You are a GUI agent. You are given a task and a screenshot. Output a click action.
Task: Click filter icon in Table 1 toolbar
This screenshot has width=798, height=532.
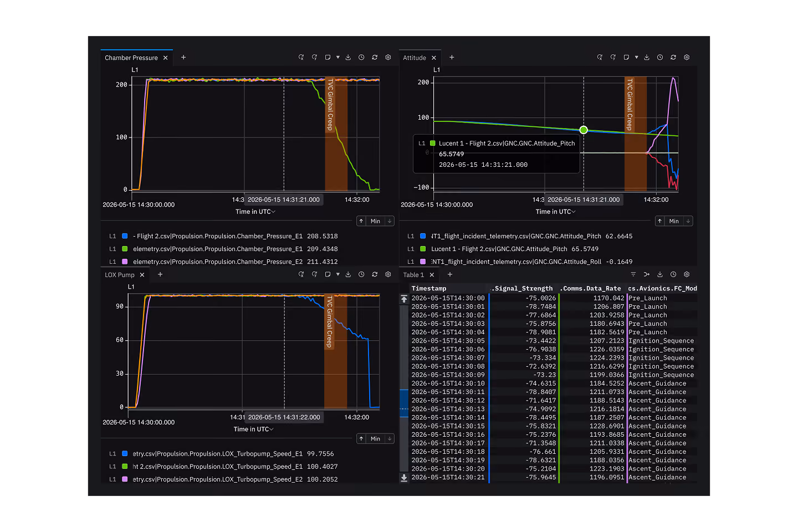pyautogui.click(x=633, y=274)
